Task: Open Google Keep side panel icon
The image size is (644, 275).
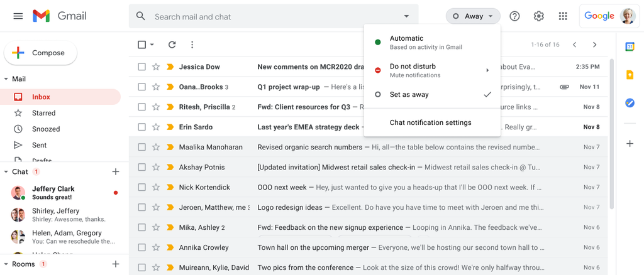Action: [630, 75]
